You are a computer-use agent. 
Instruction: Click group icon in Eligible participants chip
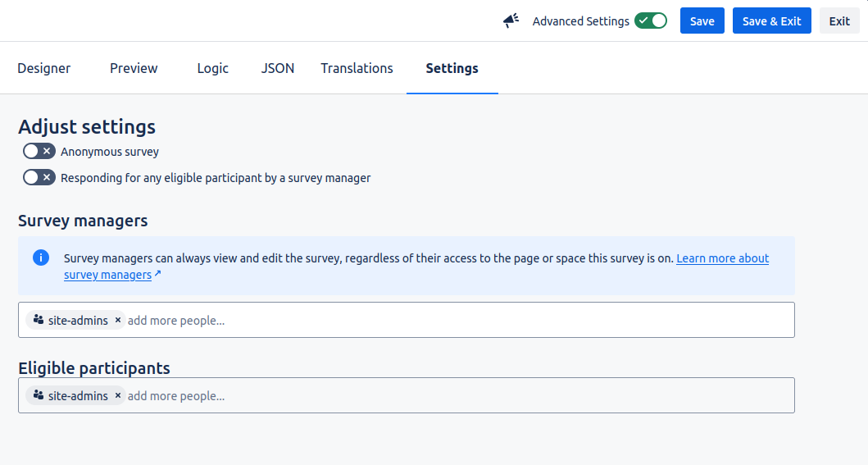(39, 396)
